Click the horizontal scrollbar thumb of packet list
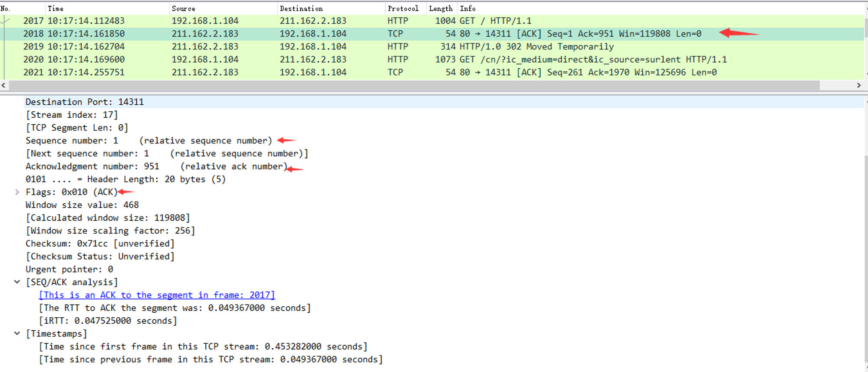Image resolution: width=868 pixels, height=372 pixels. (414, 85)
